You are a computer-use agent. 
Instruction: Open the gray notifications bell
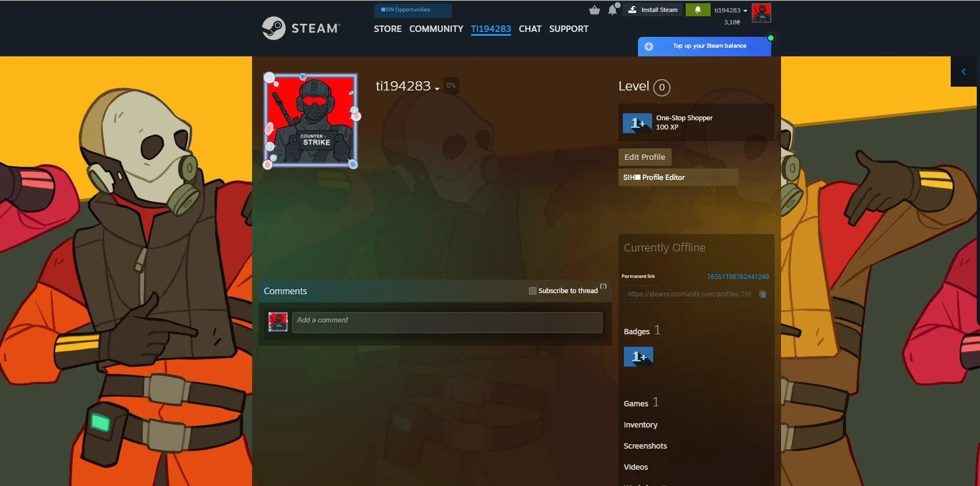coord(612,10)
